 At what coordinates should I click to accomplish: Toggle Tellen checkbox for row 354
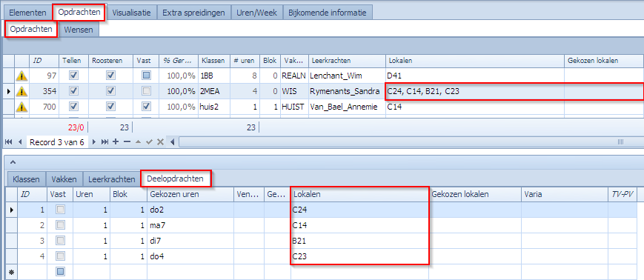73,91
